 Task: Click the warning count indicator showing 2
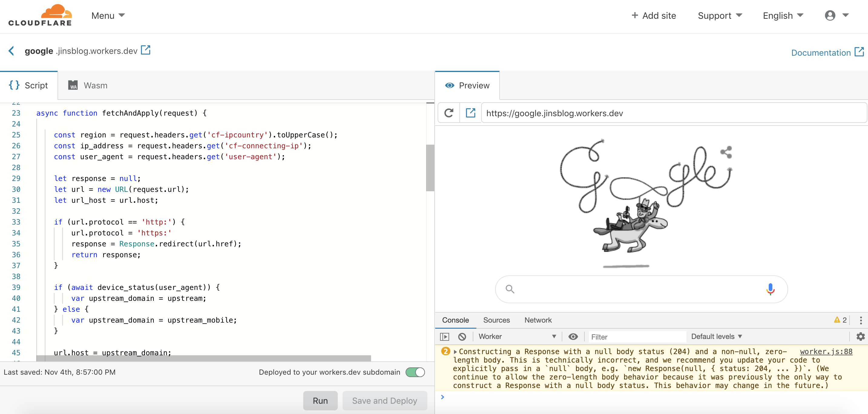[x=840, y=320]
